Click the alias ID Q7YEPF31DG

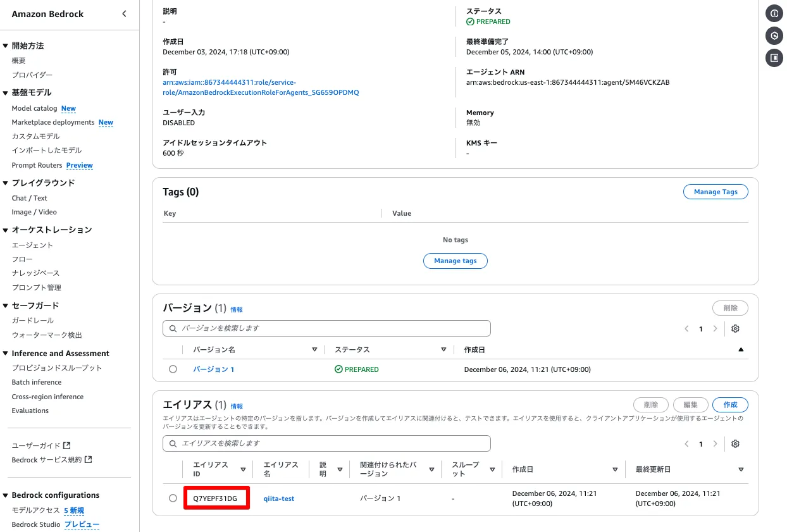click(x=215, y=498)
